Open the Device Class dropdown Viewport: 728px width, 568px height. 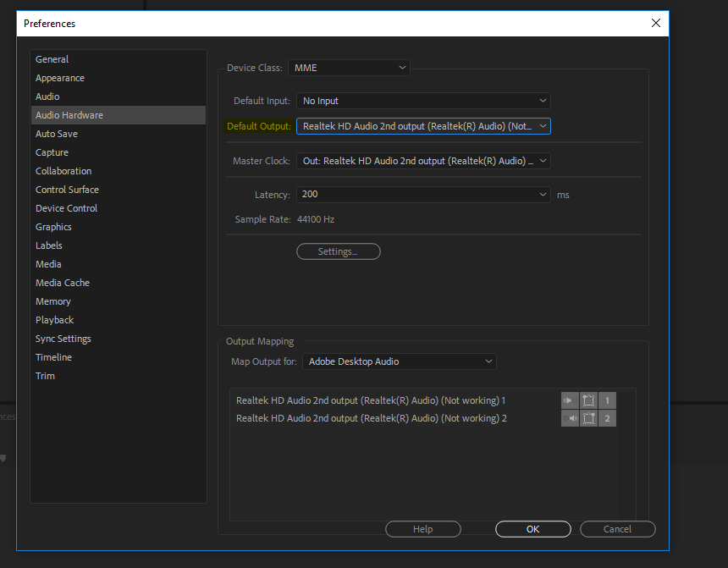click(x=349, y=68)
